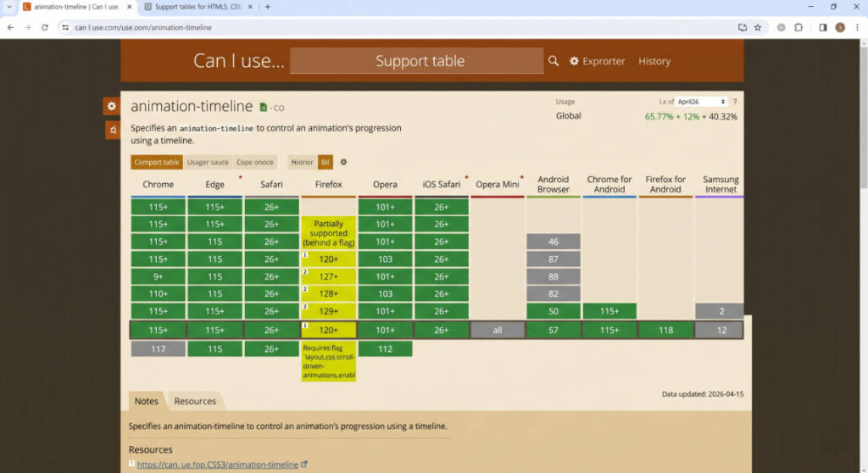
Task: Open the tab search chevron
Action: tap(8, 7)
